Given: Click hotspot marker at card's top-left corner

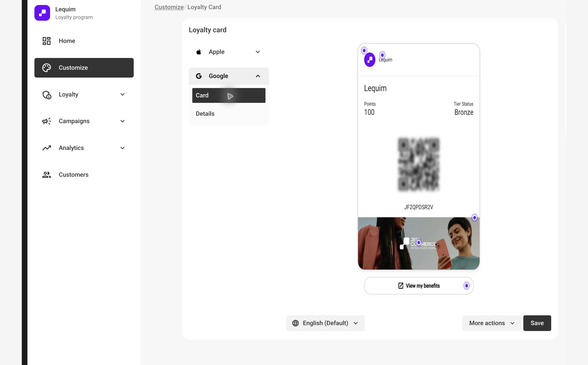Looking at the screenshot, I should point(364,51).
